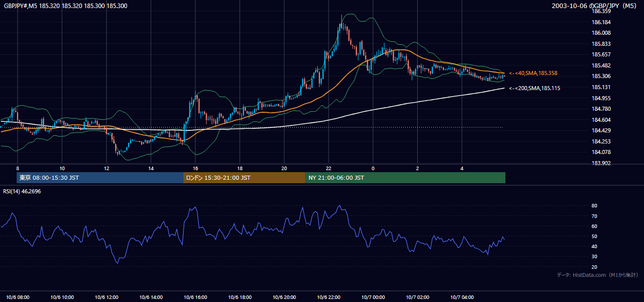Click the 10/6 16:00 date label
644x302 pixels.
click(196, 297)
